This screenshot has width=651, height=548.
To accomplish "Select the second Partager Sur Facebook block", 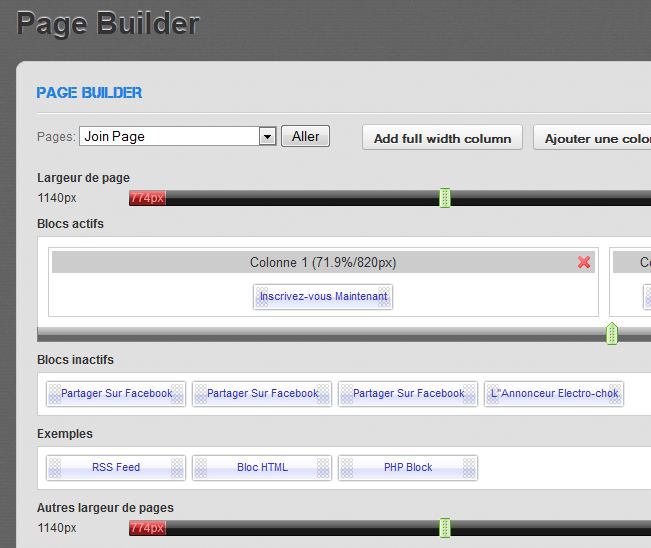I will coord(262,394).
